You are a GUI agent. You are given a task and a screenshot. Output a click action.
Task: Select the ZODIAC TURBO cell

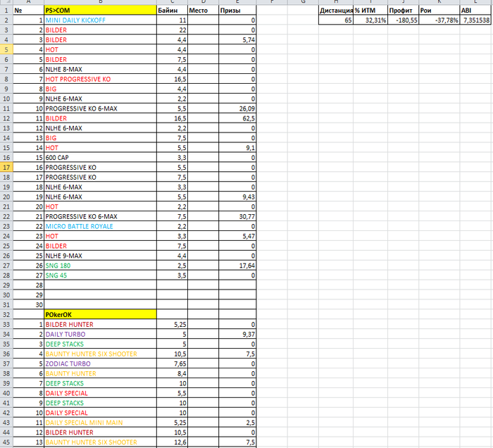click(x=100, y=363)
